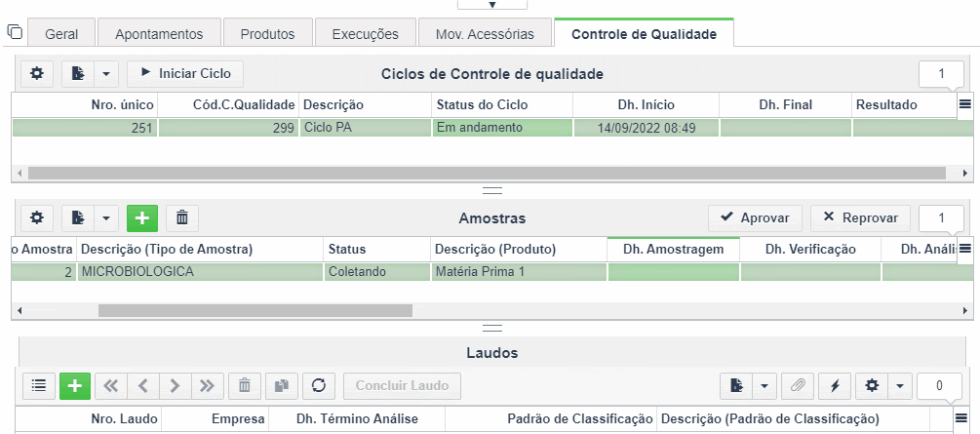Screen dimensions: 980x434
Task: Delete sample with trash icon in Amostras
Action: coord(182,217)
